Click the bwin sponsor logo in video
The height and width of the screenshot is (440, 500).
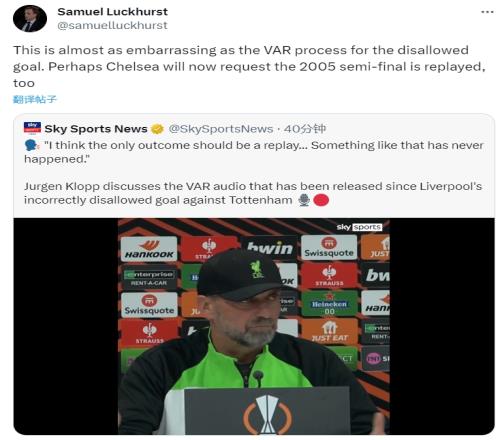click(x=270, y=248)
